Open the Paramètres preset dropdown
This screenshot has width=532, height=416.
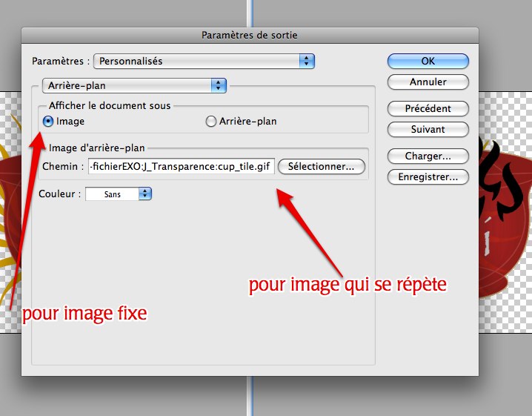(x=204, y=61)
